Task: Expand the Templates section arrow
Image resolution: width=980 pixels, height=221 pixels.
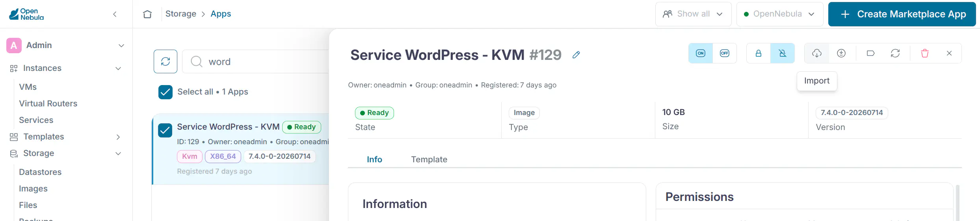Action: pyautogui.click(x=118, y=137)
